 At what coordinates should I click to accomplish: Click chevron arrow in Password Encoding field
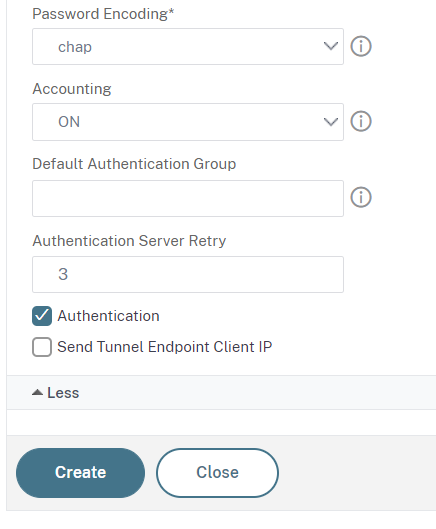pyautogui.click(x=331, y=46)
